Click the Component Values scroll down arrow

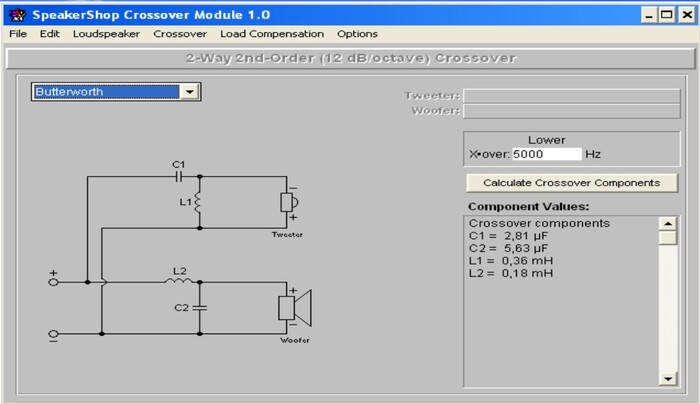click(668, 379)
